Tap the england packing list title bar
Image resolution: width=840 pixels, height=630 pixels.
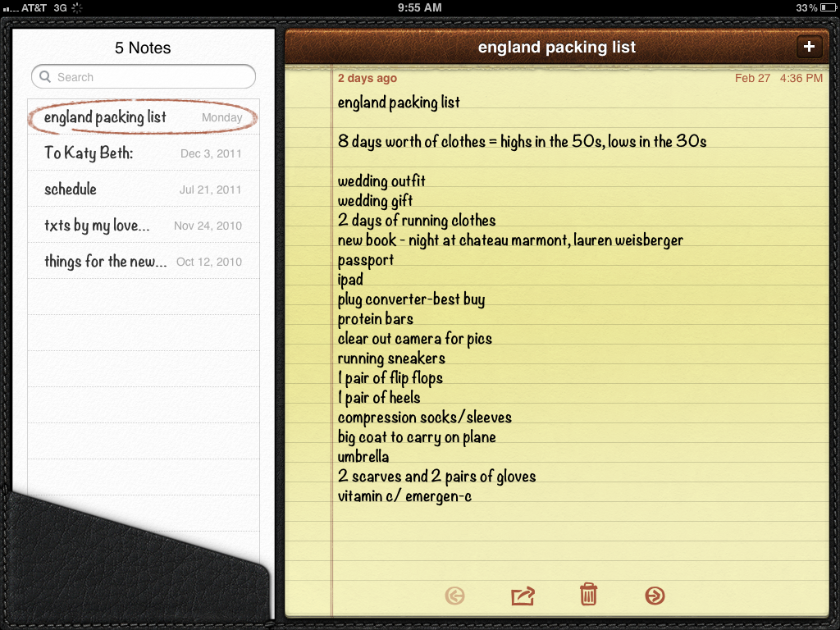[557, 47]
